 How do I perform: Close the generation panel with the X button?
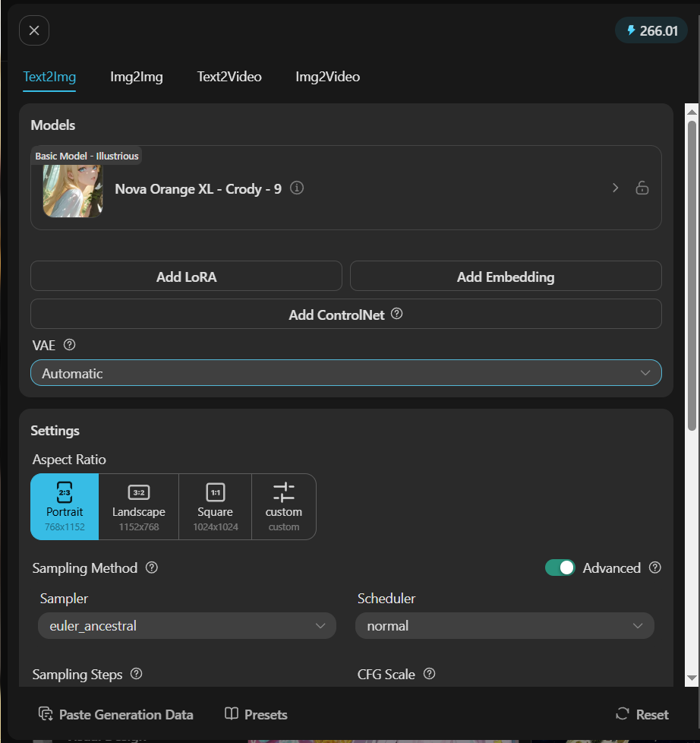pyautogui.click(x=34, y=31)
